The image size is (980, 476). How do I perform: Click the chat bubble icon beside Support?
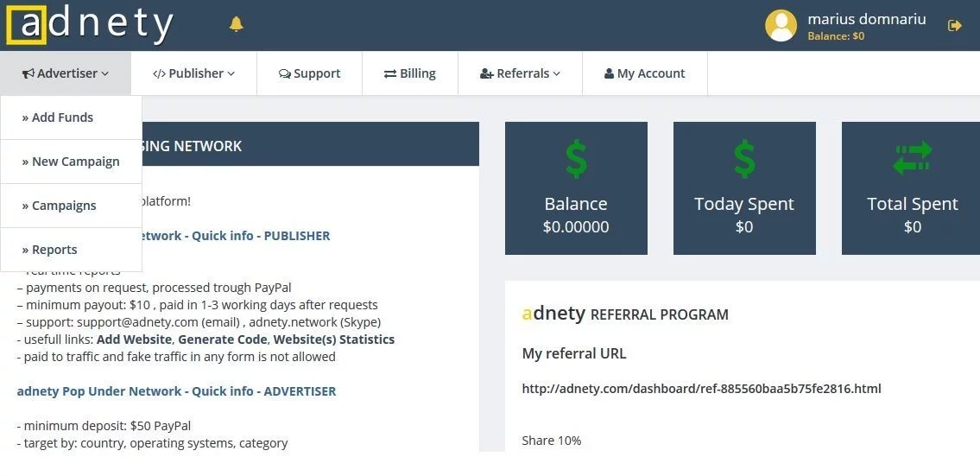[284, 73]
